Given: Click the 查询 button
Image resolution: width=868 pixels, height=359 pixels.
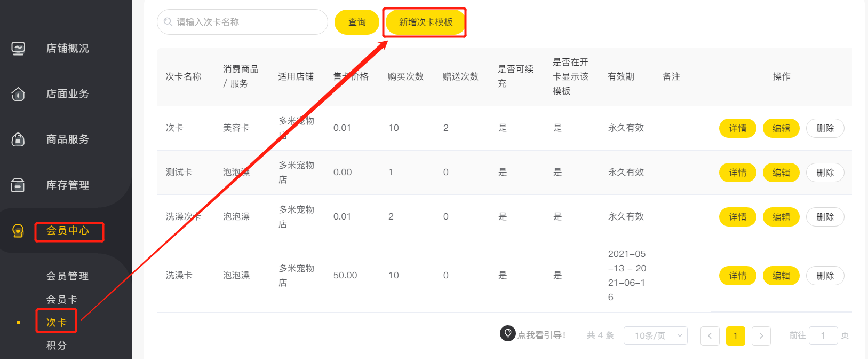Looking at the screenshot, I should click(357, 22).
